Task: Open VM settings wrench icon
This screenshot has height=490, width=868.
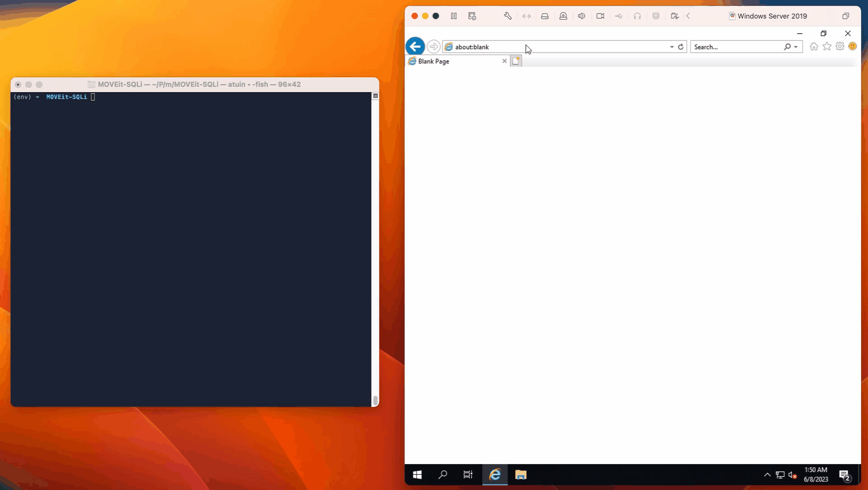Action: (508, 16)
